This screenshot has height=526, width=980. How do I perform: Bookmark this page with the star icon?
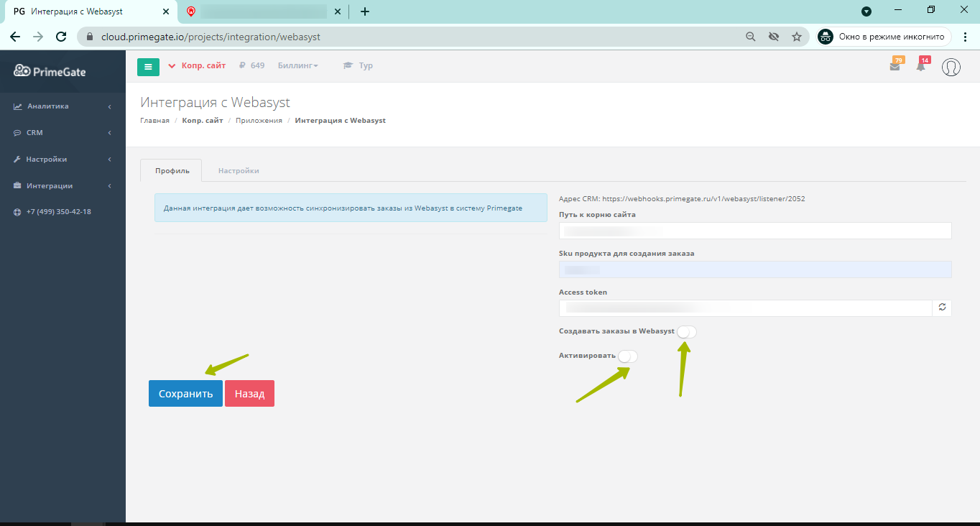[796, 37]
